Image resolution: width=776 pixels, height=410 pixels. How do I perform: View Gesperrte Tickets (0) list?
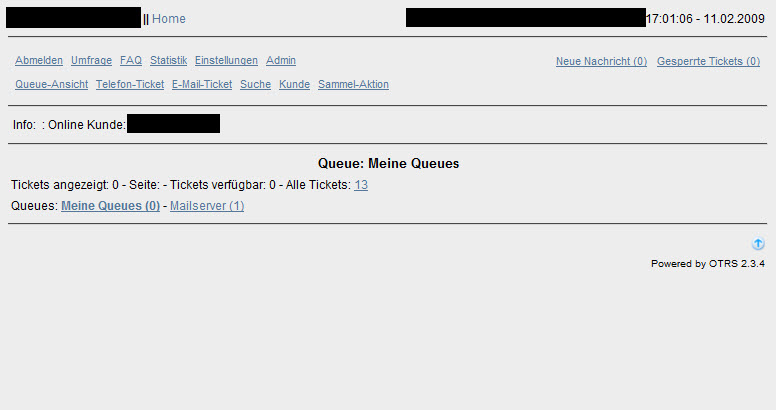[708, 61]
